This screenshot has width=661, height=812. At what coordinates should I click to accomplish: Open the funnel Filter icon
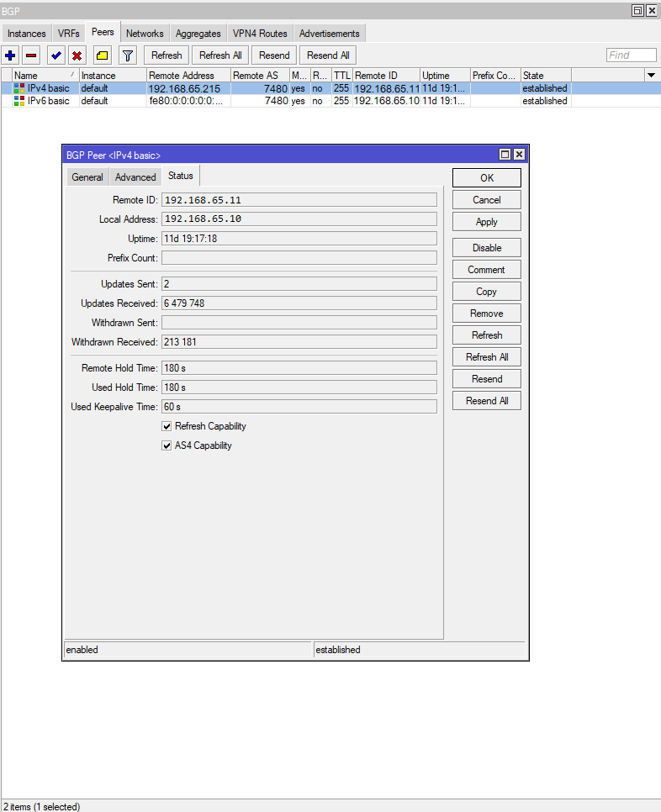pos(127,55)
